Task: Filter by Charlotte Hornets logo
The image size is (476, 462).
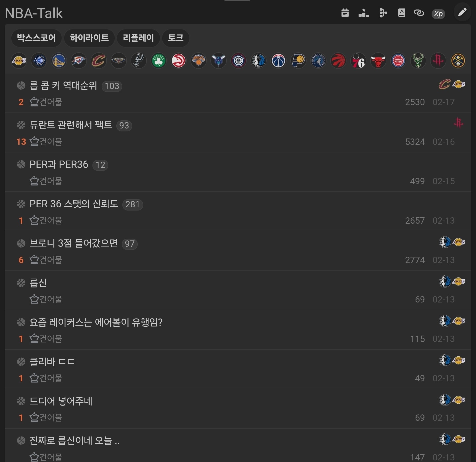Action: pos(219,61)
